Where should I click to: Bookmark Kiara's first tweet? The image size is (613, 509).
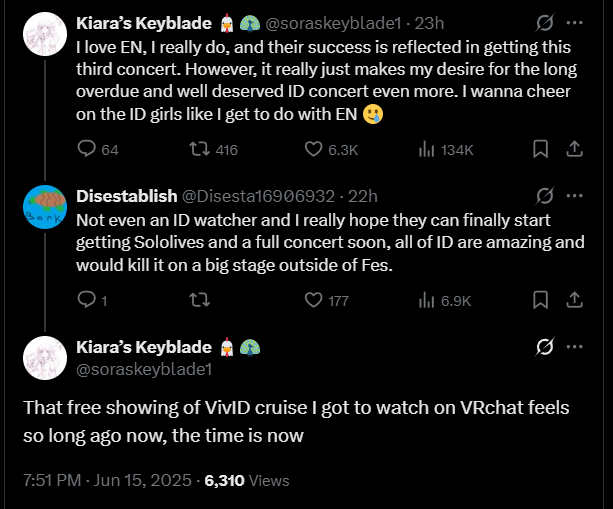[x=540, y=149]
